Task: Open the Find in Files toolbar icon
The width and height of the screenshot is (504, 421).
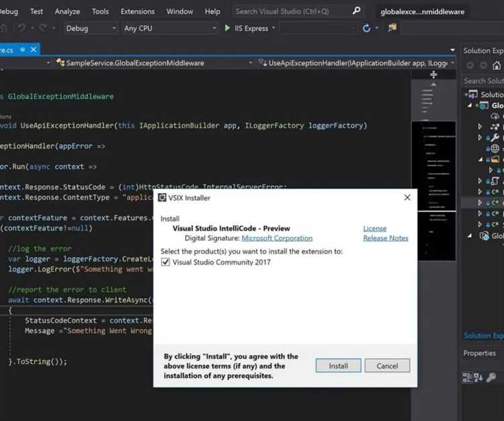Action: [392, 28]
